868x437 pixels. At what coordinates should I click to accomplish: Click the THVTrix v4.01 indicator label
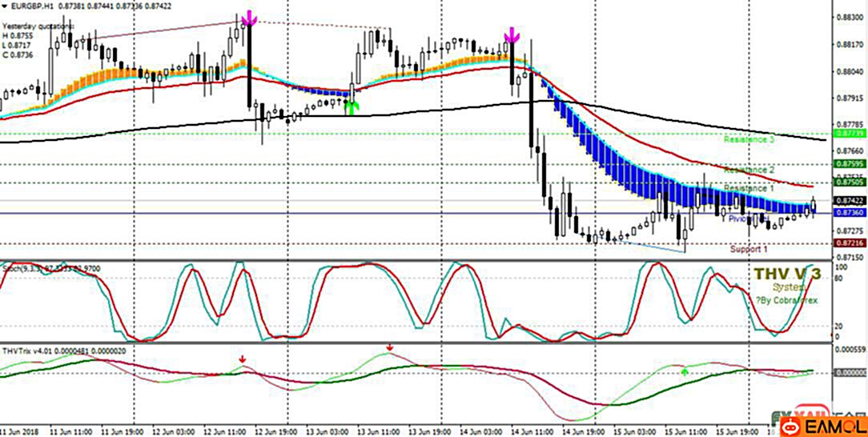[x=48, y=349]
